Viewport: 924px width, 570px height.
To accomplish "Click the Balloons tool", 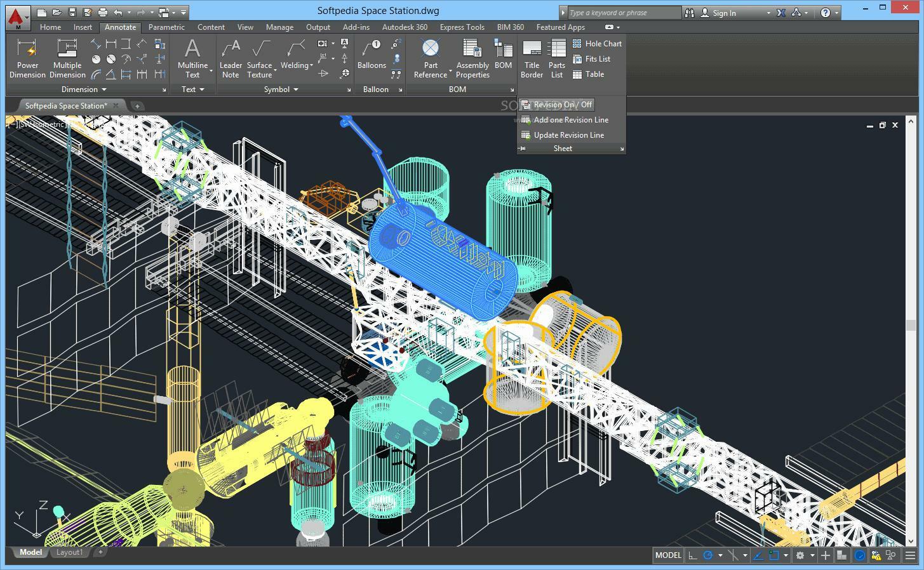I will click(372, 55).
